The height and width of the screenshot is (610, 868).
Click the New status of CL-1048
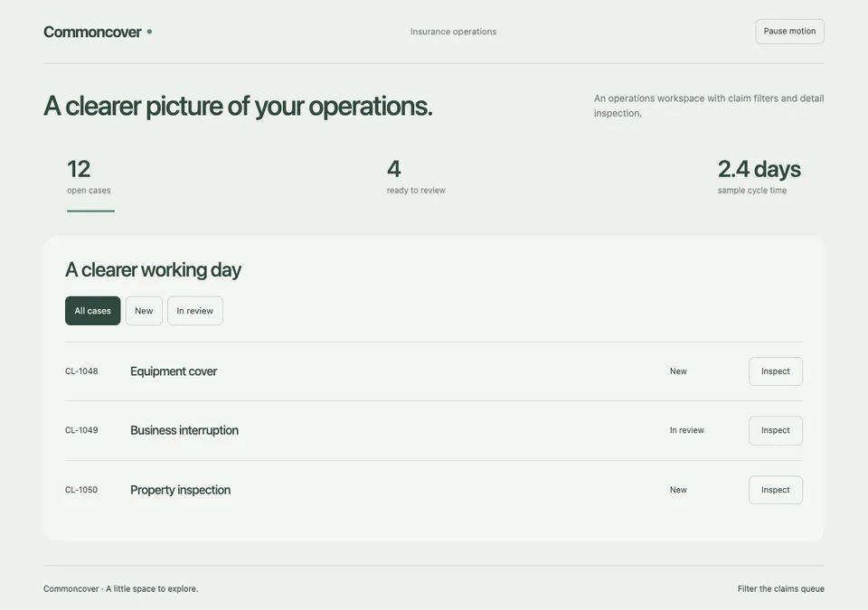click(x=678, y=371)
